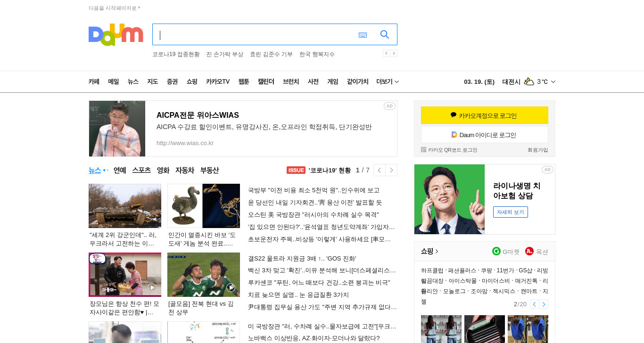This screenshot has height=343, width=644.
Task: Click search suggestion 진 손가락 부상
Action: point(224,54)
